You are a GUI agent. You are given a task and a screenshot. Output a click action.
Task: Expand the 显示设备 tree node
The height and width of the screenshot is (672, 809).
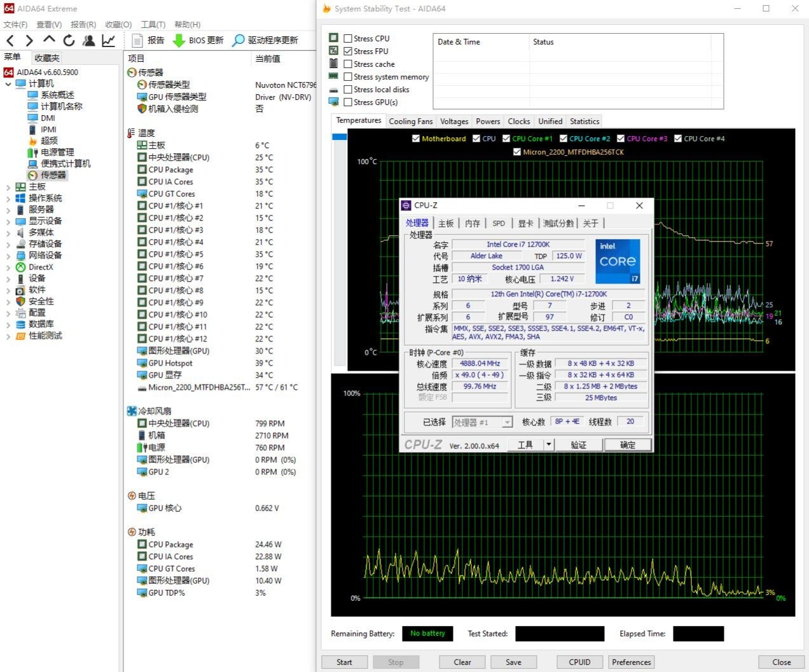coord(8,221)
